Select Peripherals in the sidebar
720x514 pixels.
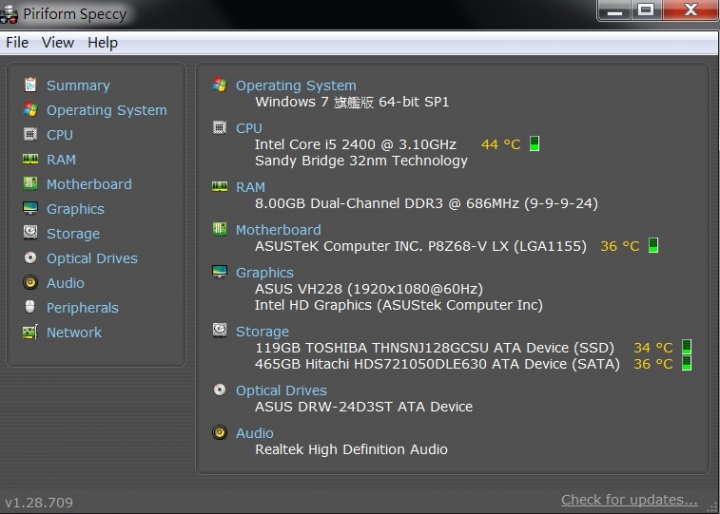point(82,308)
